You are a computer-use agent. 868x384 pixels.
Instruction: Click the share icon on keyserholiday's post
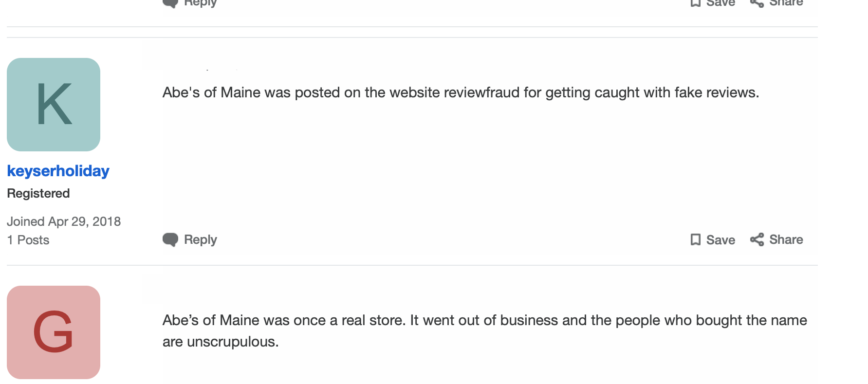pyautogui.click(x=757, y=239)
